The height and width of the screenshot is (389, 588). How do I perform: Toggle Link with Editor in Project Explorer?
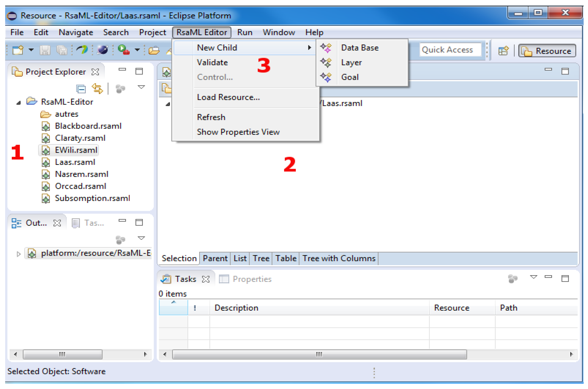(97, 89)
